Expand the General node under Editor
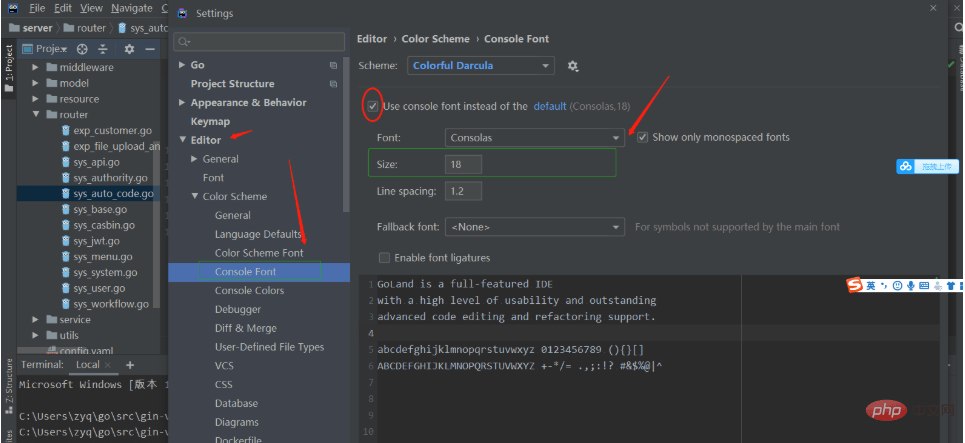The width and height of the screenshot is (965, 443). point(194,159)
